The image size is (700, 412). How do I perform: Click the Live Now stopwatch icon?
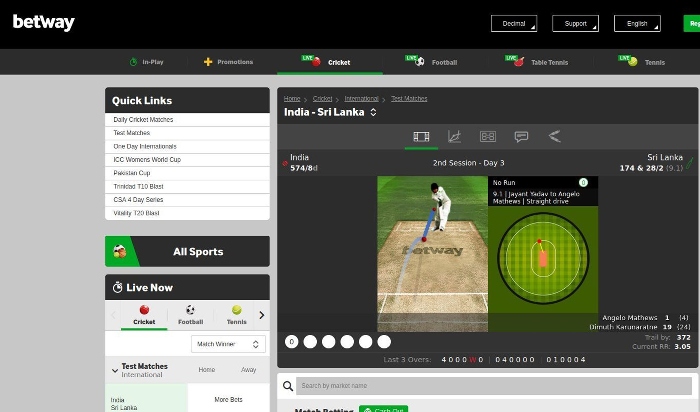(x=117, y=287)
